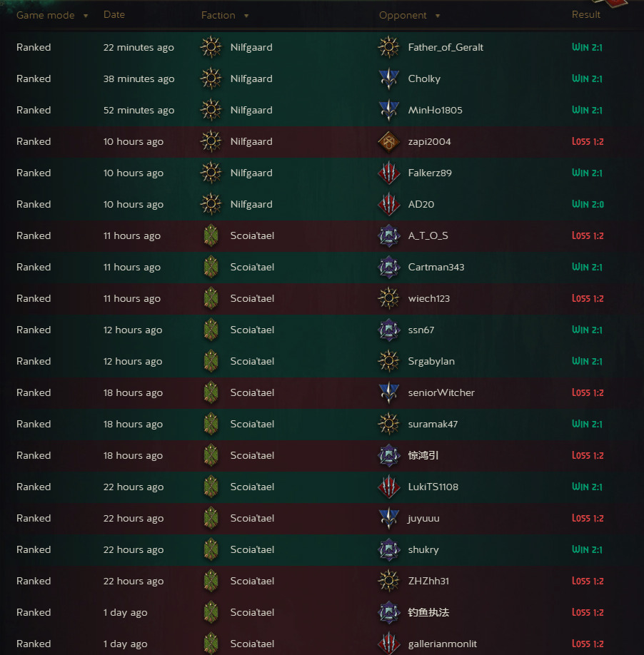Click the Monsters emblem beside gallerianmonlit
This screenshot has width=644, height=655.
click(x=388, y=644)
